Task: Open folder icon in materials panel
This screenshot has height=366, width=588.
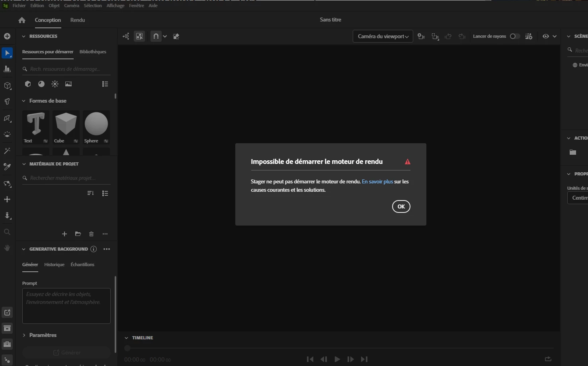Action: (x=78, y=234)
